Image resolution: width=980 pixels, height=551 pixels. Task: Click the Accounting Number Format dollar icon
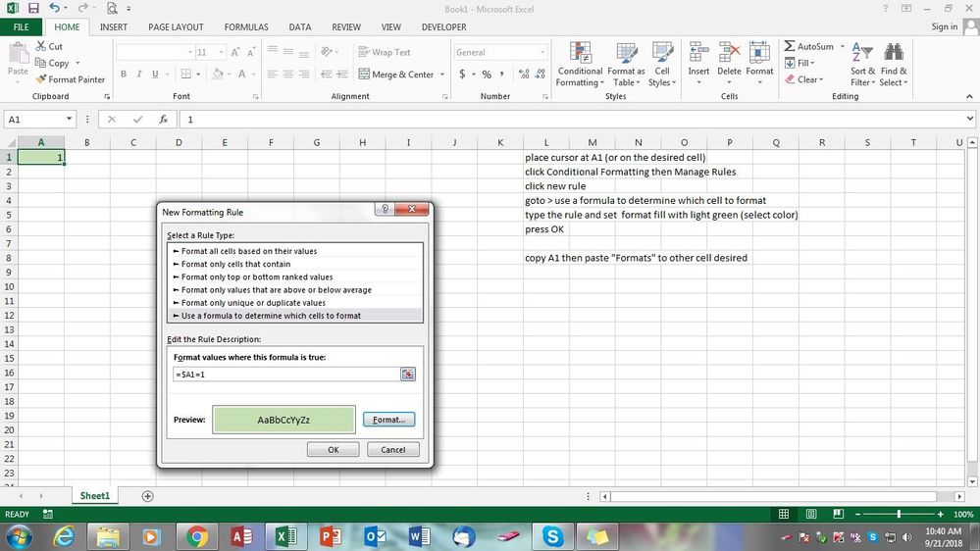coord(462,75)
